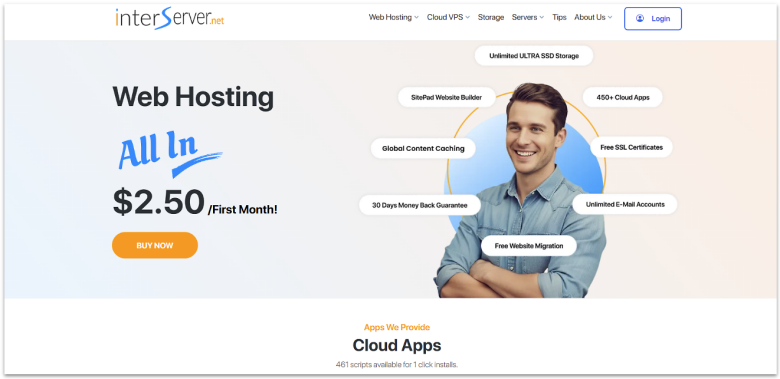Expand the Web Hosting dropdown chevron
780x379 pixels.
click(x=416, y=17)
